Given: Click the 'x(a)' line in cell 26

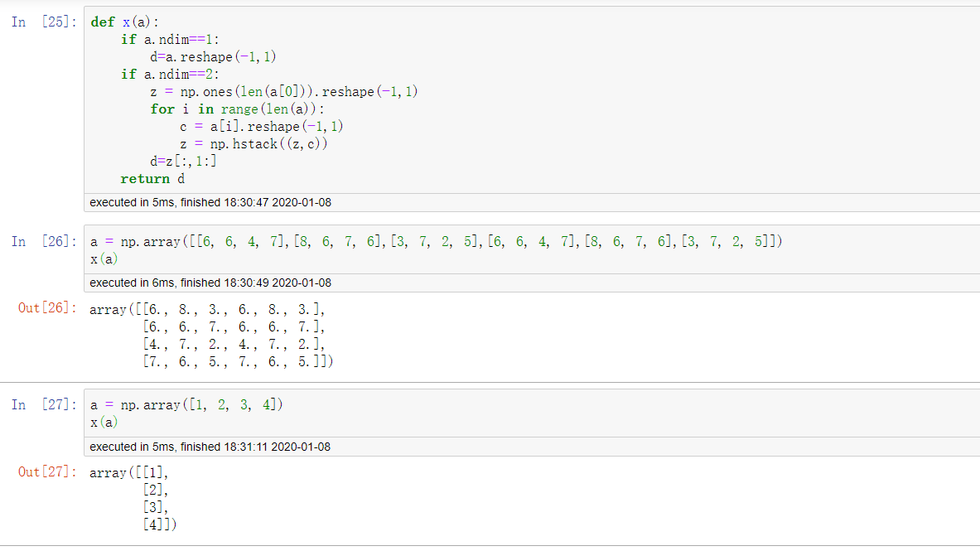Looking at the screenshot, I should (104, 259).
